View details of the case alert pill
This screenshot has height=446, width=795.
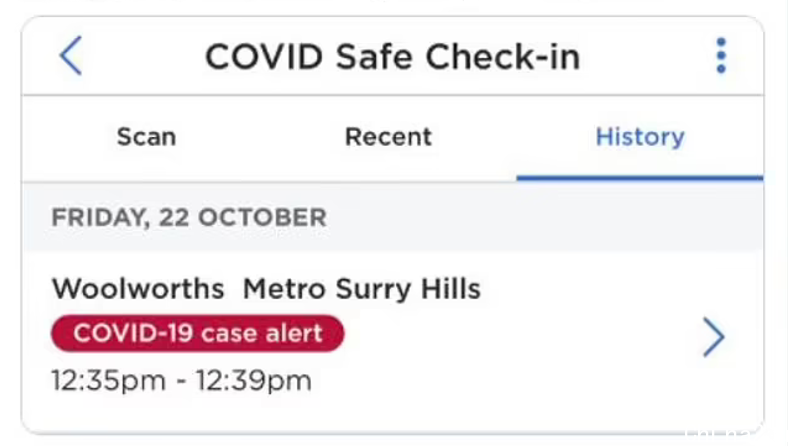point(198,333)
